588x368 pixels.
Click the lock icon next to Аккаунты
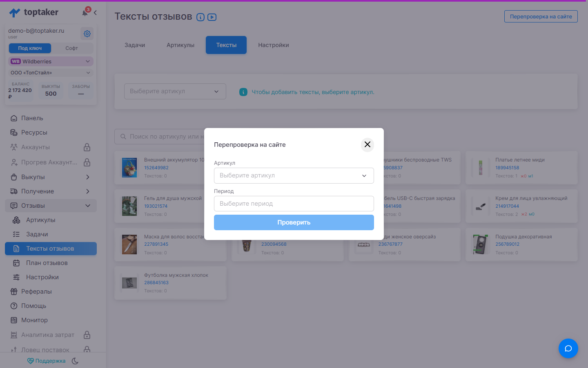coord(87,147)
